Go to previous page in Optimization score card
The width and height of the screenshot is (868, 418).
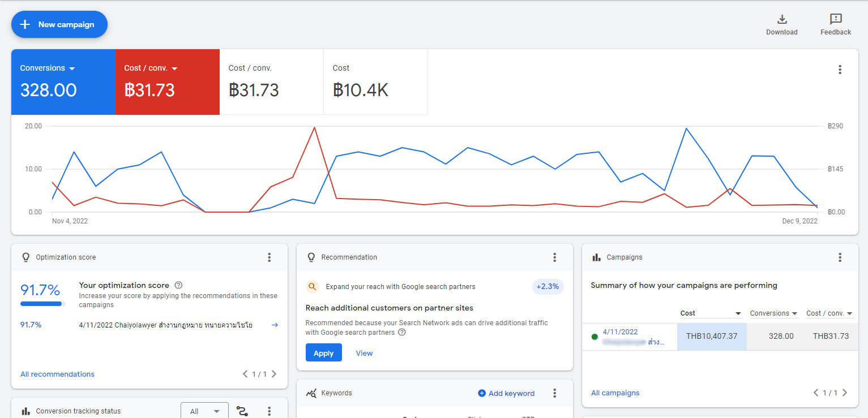pyautogui.click(x=245, y=374)
